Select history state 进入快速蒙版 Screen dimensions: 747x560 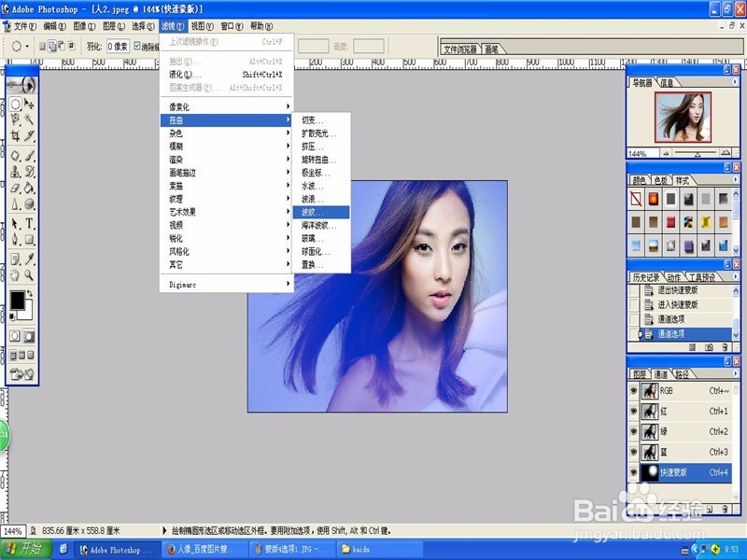685,305
